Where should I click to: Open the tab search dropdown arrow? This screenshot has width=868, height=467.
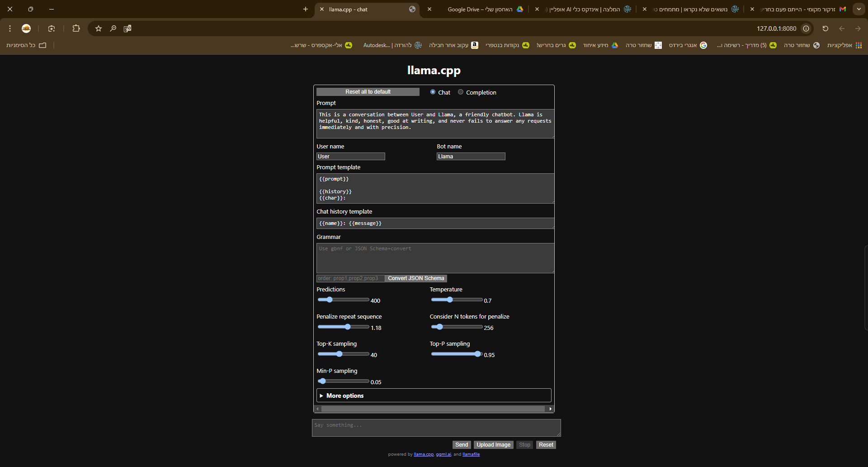(859, 9)
